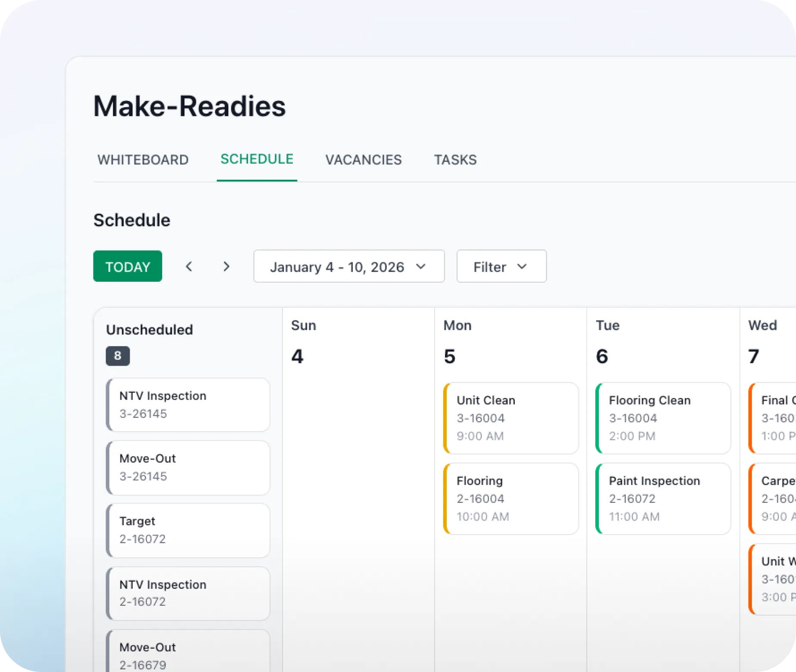Viewport: 796px width, 672px height.
Task: Click the Make-Readies page title
Action: [190, 106]
